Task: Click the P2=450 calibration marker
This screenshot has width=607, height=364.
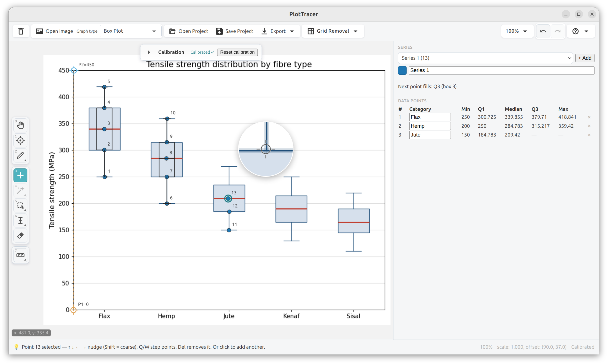Action: pyautogui.click(x=74, y=70)
